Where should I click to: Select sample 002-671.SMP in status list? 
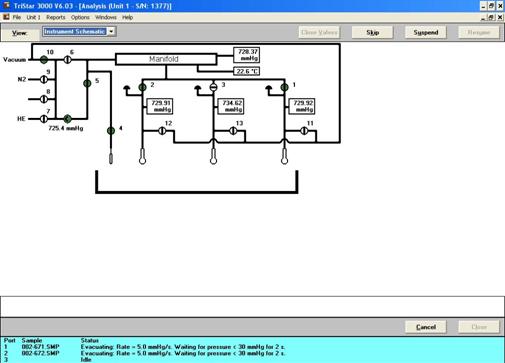pos(40,347)
